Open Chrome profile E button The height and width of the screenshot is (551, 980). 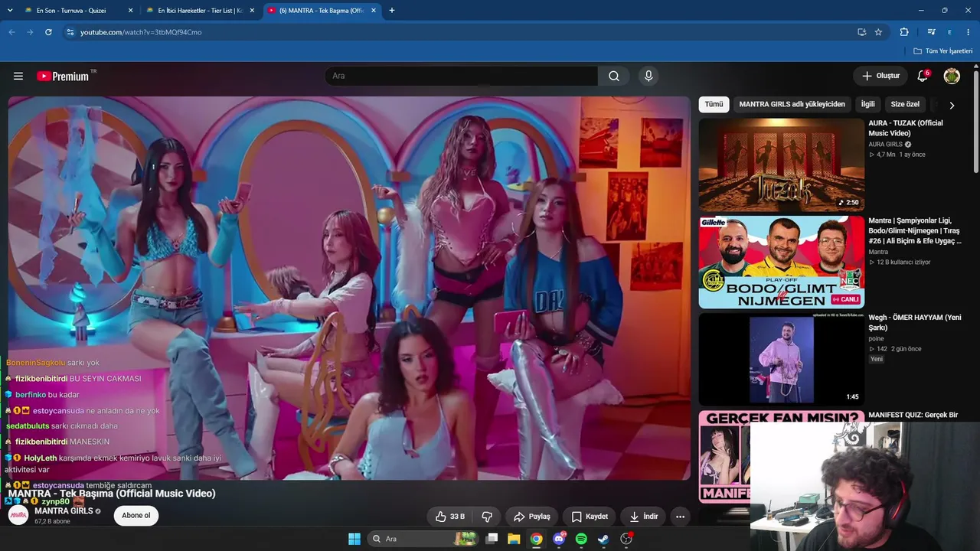click(949, 32)
